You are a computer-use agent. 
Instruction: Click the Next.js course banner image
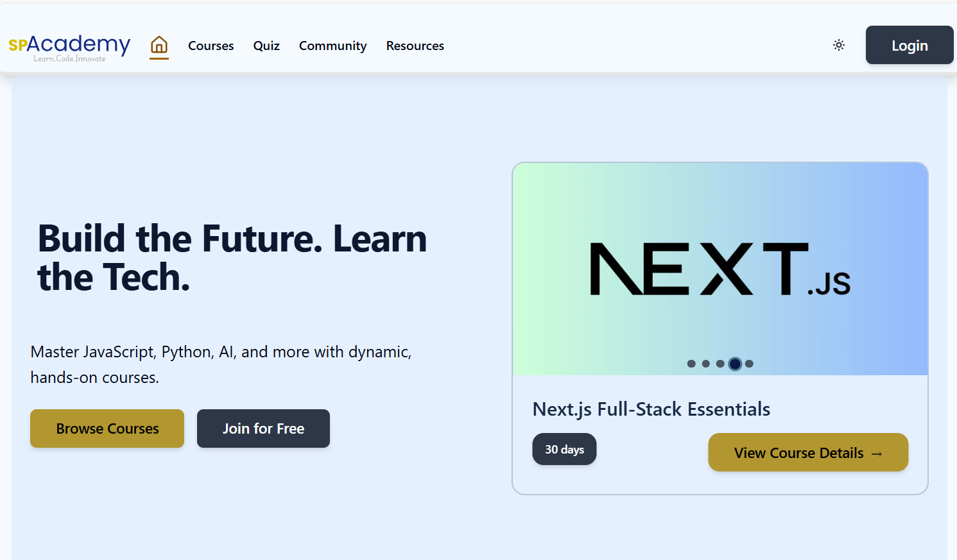[720, 269]
